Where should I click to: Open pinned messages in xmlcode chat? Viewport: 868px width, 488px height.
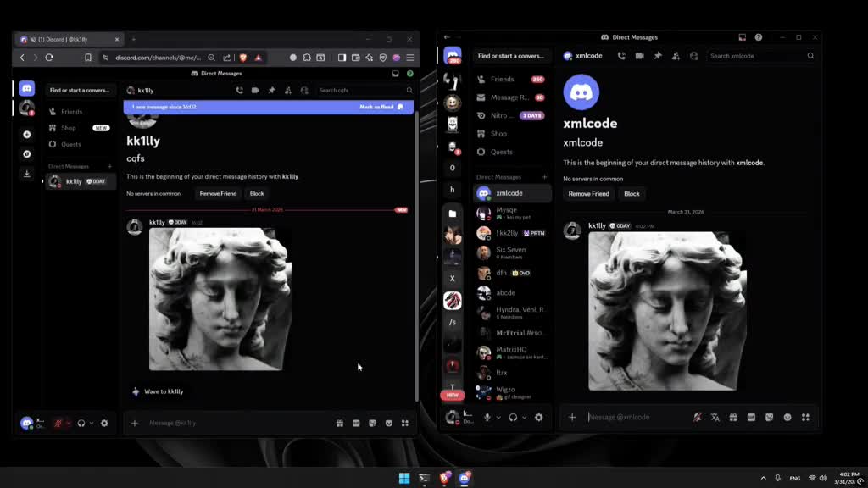(x=658, y=56)
